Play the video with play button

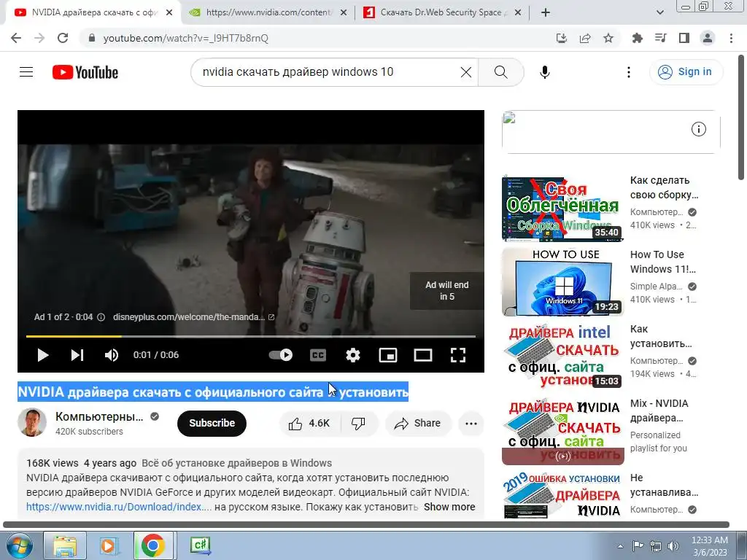click(x=43, y=355)
